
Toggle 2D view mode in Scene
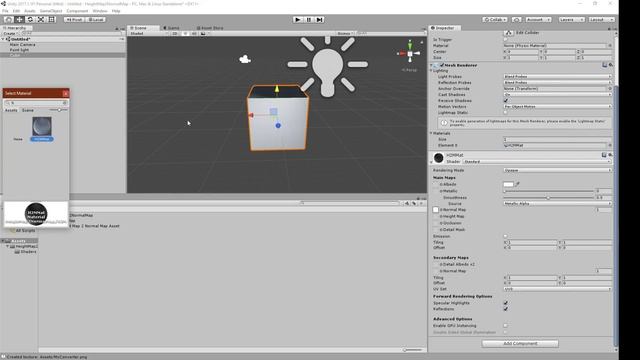175,33
